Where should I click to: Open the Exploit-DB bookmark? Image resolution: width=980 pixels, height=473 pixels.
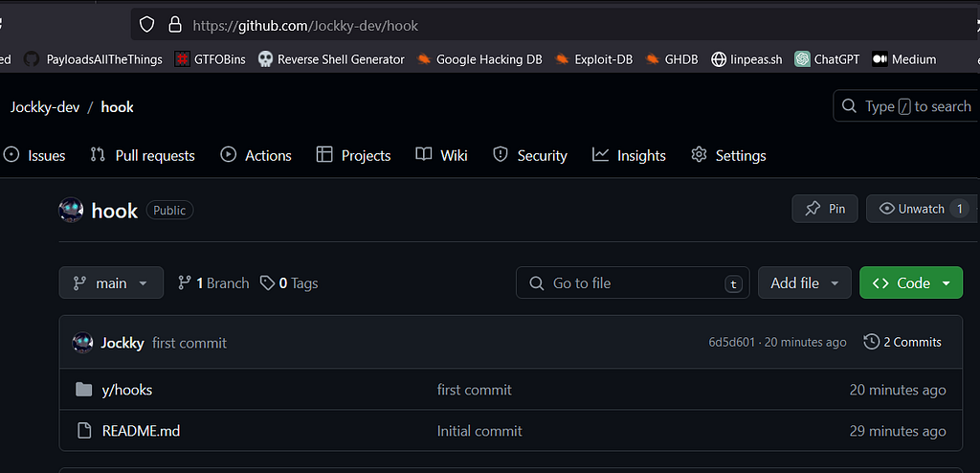click(593, 59)
